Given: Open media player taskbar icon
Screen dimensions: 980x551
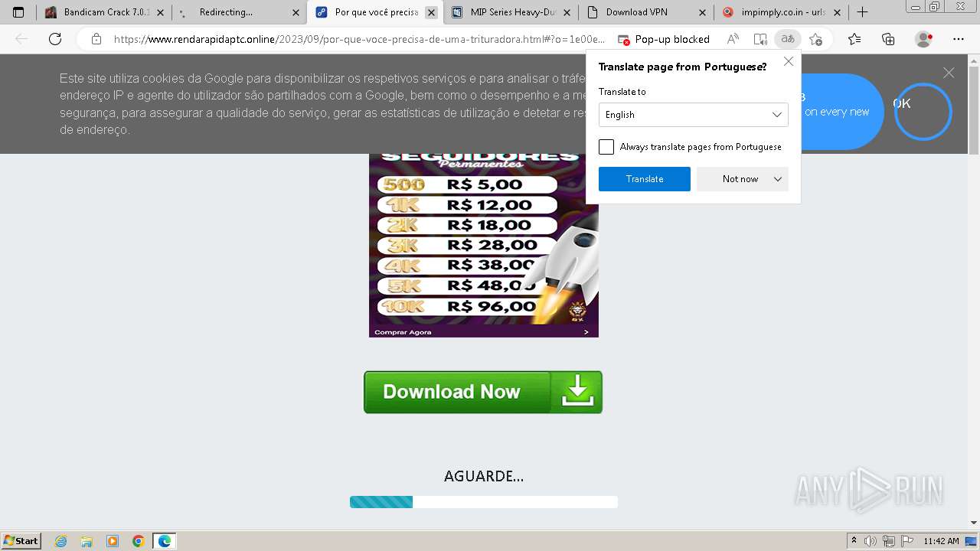Looking at the screenshot, I should tap(113, 541).
